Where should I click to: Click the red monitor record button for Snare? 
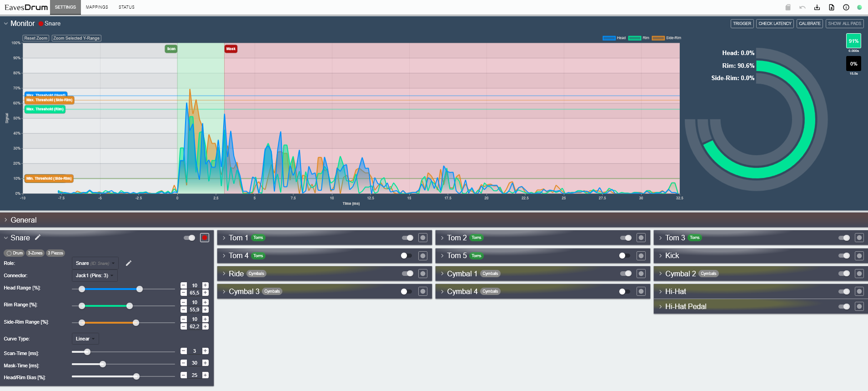[x=205, y=238]
